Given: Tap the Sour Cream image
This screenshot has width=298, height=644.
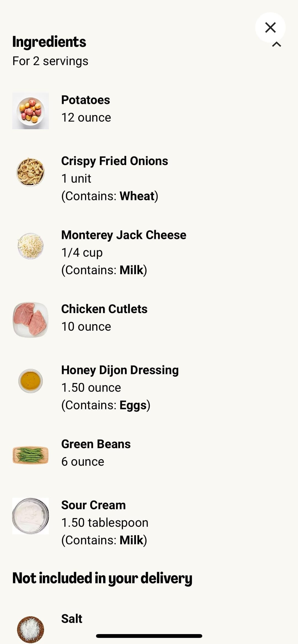Looking at the screenshot, I should 30,516.
